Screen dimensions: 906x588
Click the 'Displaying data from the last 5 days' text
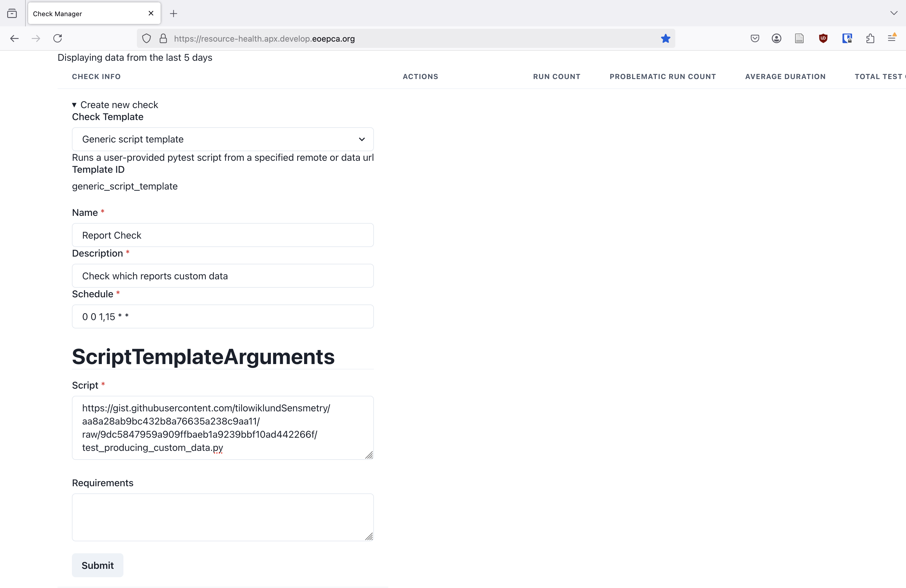(135, 57)
